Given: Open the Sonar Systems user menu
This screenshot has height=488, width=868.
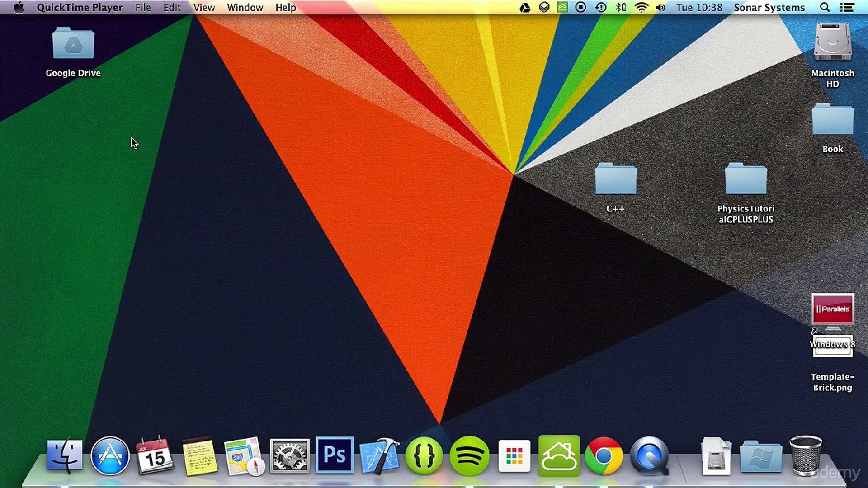Looking at the screenshot, I should coord(769,8).
